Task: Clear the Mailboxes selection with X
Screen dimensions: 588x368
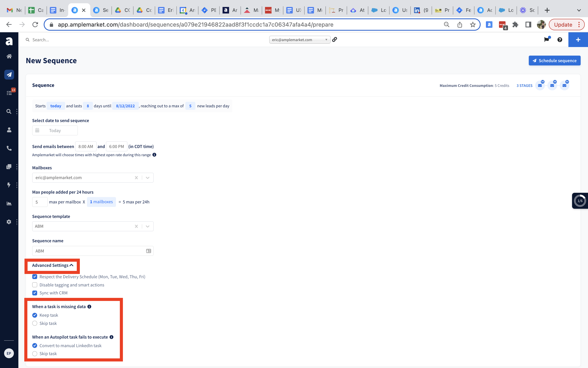Action: (136, 178)
